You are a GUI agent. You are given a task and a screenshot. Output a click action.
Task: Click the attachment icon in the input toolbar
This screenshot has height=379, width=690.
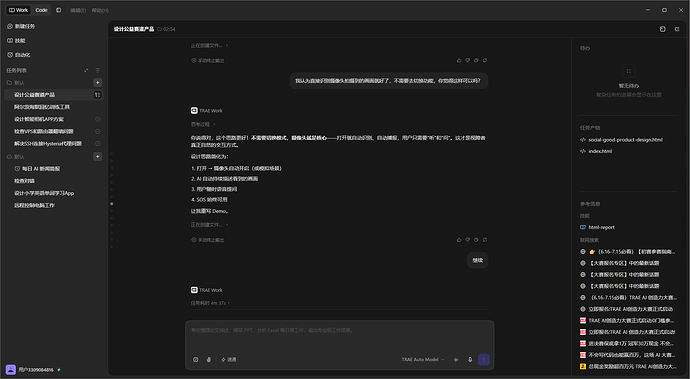[209, 360]
